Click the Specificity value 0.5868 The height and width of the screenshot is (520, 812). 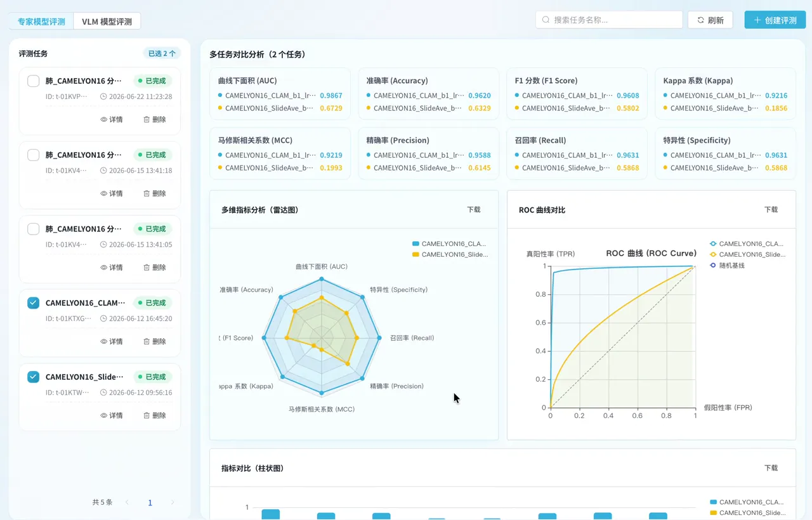pos(776,168)
